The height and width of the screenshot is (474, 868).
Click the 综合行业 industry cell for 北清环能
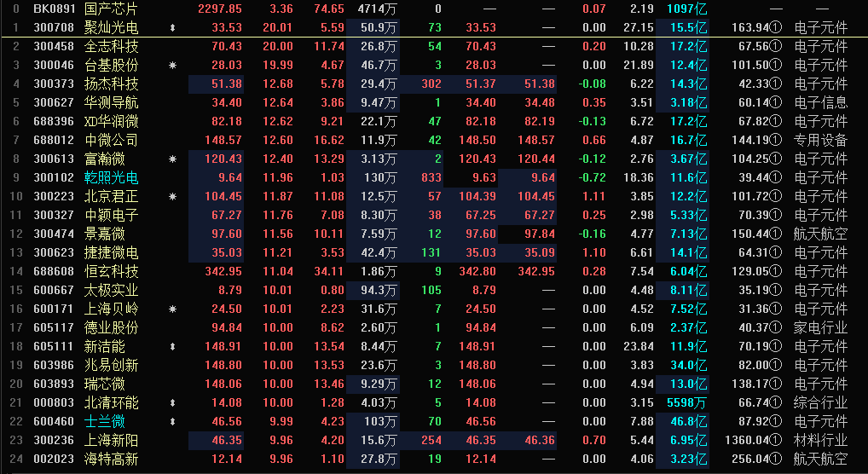click(x=820, y=403)
